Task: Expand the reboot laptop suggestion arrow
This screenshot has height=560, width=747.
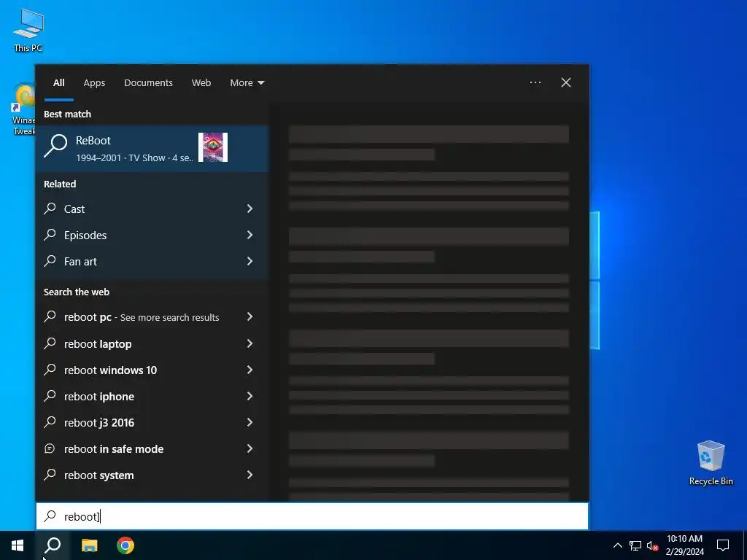Action: click(249, 343)
